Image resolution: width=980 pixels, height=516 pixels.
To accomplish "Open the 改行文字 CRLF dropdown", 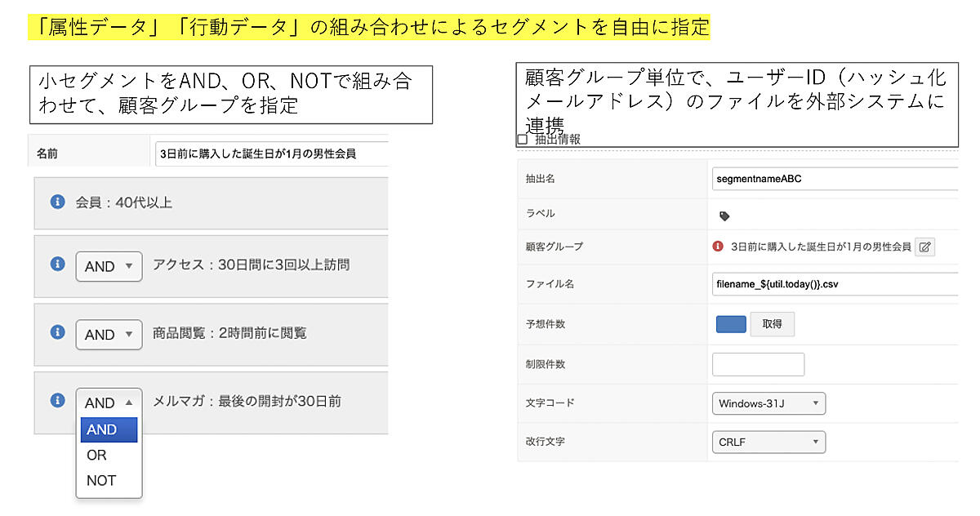I will click(x=768, y=442).
